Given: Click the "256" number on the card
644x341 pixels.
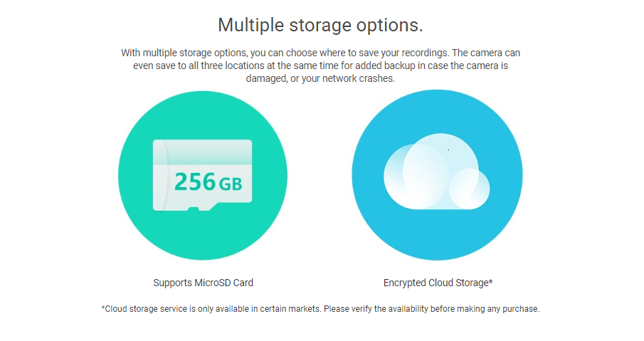Looking at the screenshot, I should click(x=194, y=182).
